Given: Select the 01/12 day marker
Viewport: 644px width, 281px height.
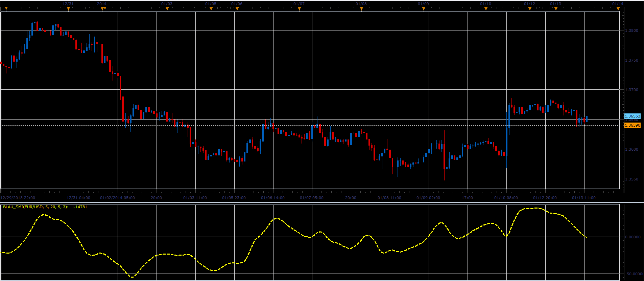Looking at the screenshot, I should [530, 9].
